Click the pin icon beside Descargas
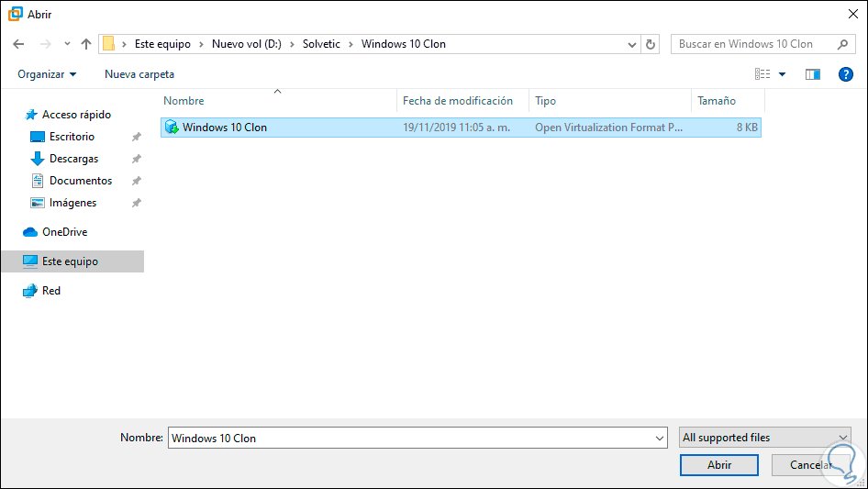Screen dimensions: 868x489 [x=136, y=159]
